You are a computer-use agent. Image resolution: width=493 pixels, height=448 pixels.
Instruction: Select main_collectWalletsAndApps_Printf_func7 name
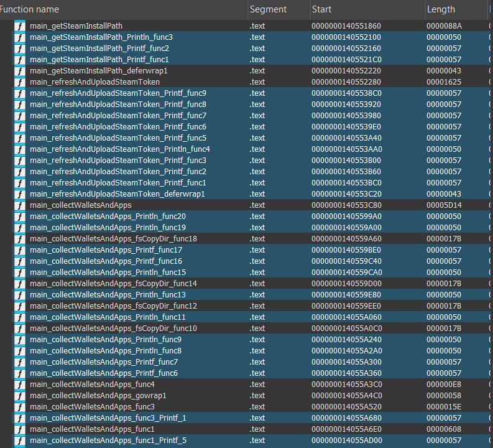point(104,362)
